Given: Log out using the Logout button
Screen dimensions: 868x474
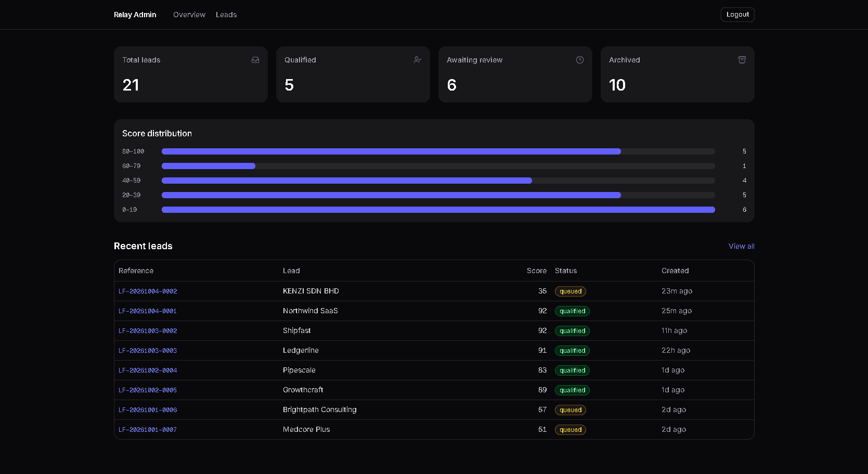Looking at the screenshot, I should coord(737,15).
